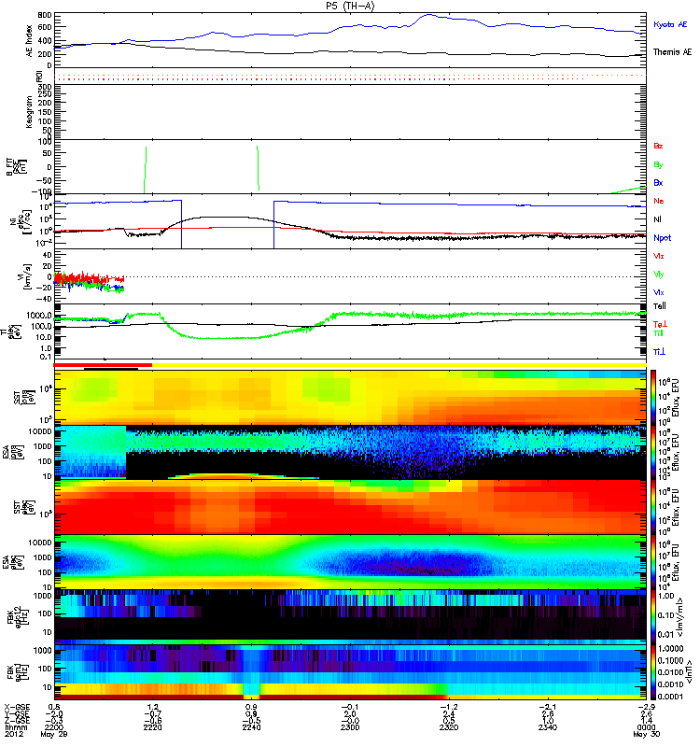Click the ESA ions spectrogram color bar
The image size is (700, 747).
652,453
